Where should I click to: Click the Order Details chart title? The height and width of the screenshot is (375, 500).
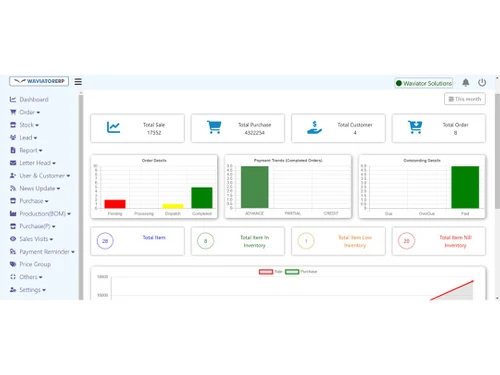154,160
